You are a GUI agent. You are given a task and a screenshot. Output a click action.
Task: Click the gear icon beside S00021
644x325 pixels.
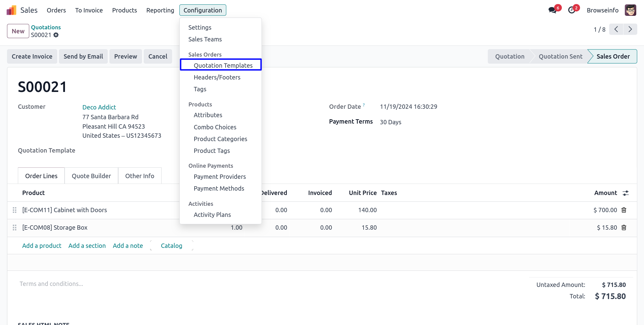(56, 35)
